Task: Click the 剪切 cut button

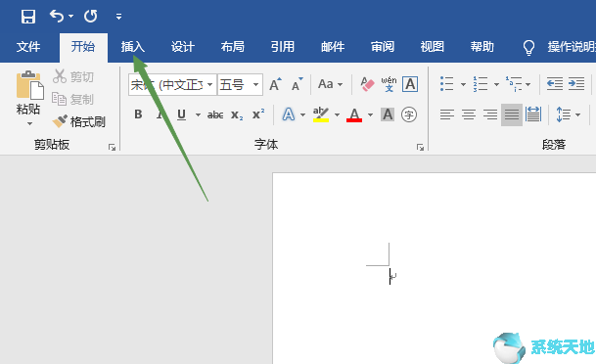Action: (x=73, y=76)
